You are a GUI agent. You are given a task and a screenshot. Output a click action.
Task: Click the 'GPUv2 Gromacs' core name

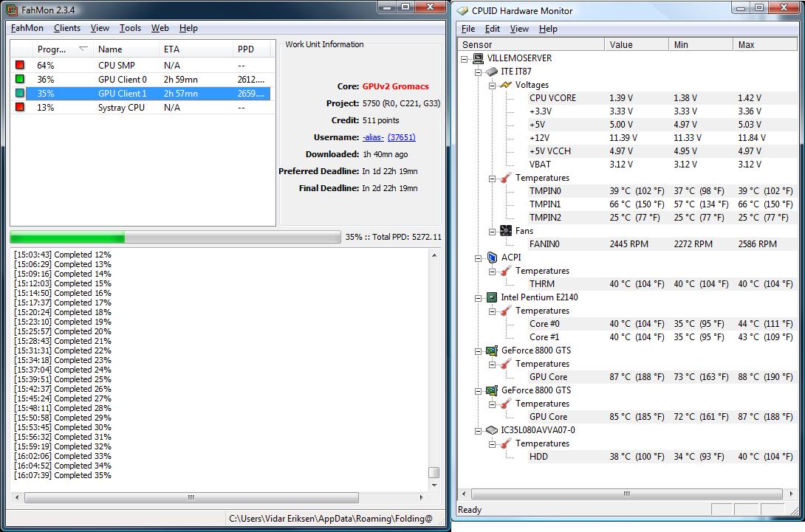click(x=395, y=86)
